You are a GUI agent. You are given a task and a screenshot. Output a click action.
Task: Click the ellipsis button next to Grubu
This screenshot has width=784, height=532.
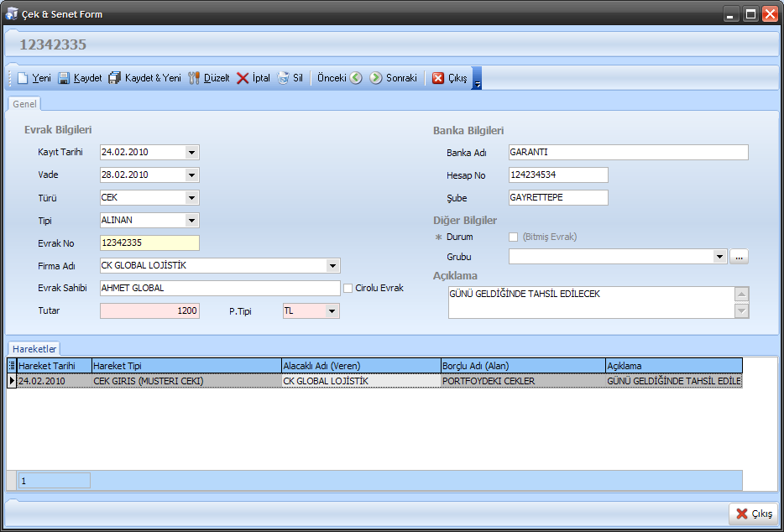click(x=738, y=257)
